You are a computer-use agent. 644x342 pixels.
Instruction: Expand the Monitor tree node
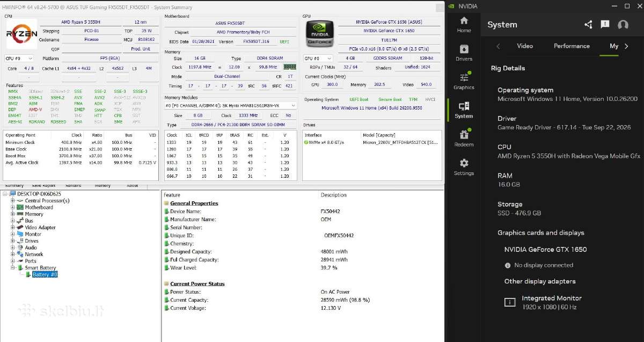pyautogui.click(x=12, y=234)
